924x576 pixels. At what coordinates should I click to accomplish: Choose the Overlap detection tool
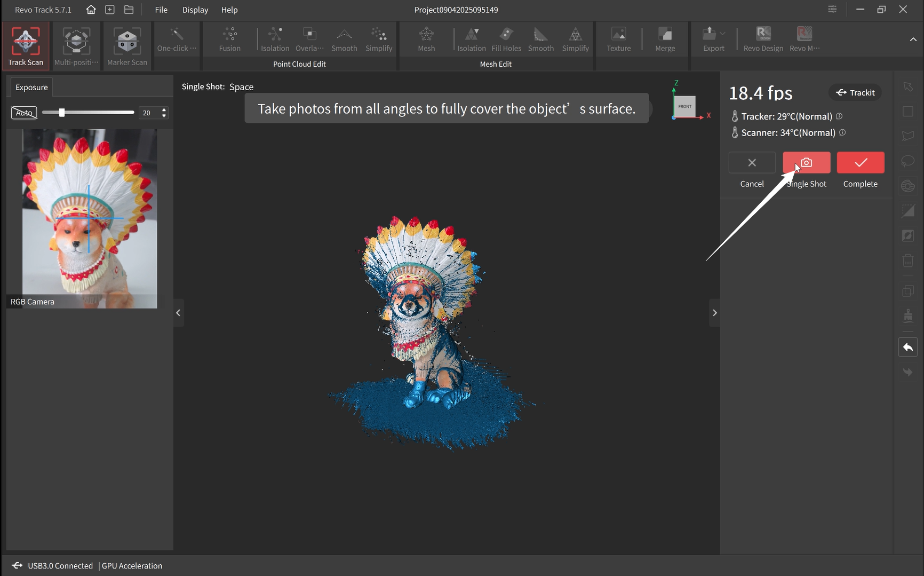[309, 40]
